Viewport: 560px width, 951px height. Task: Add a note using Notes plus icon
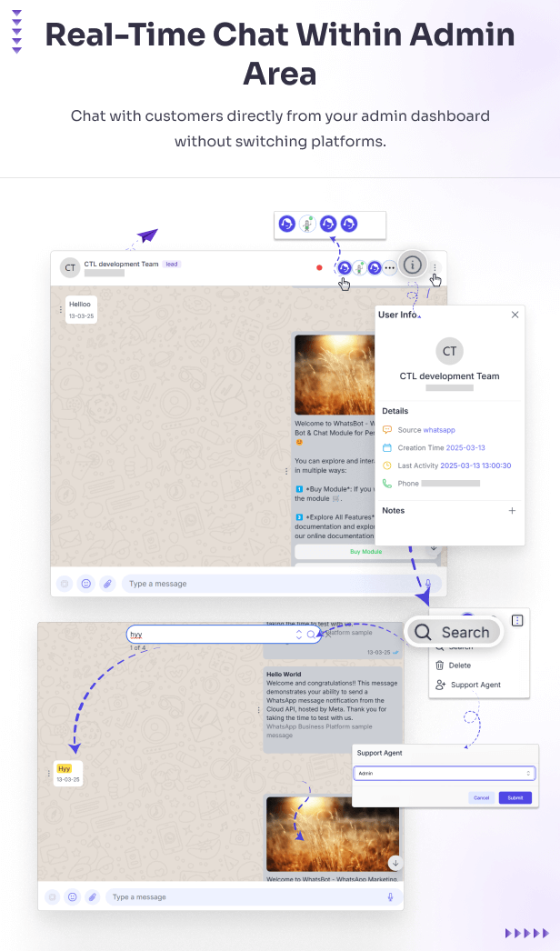[x=512, y=511]
